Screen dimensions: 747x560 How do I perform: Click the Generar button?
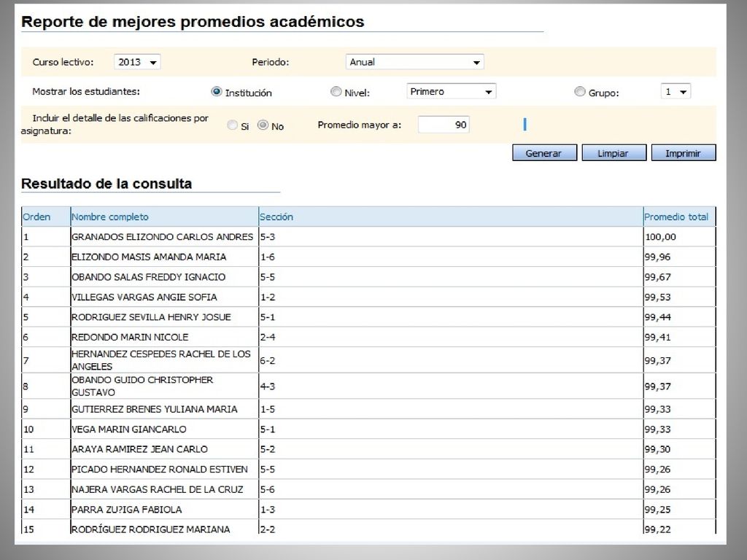coord(544,153)
